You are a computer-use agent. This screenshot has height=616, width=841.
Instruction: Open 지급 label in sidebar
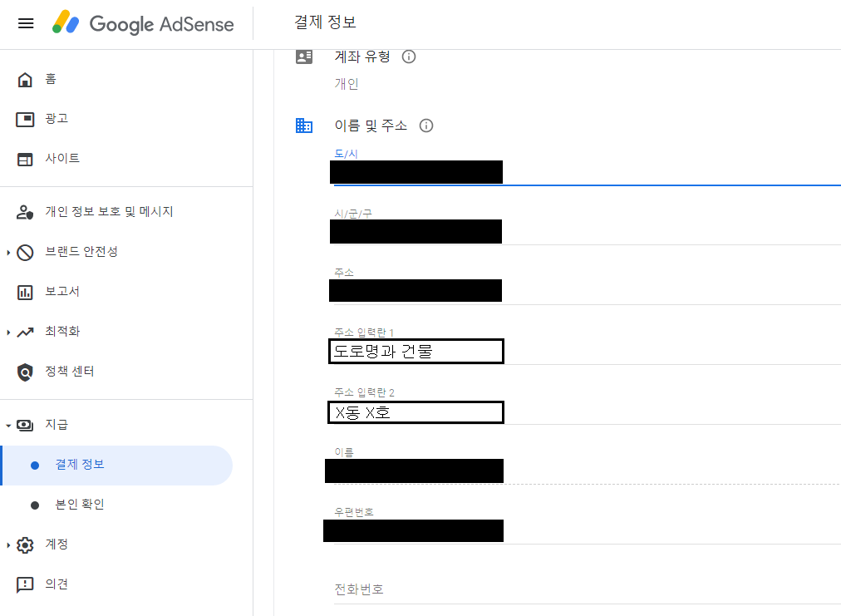57,425
